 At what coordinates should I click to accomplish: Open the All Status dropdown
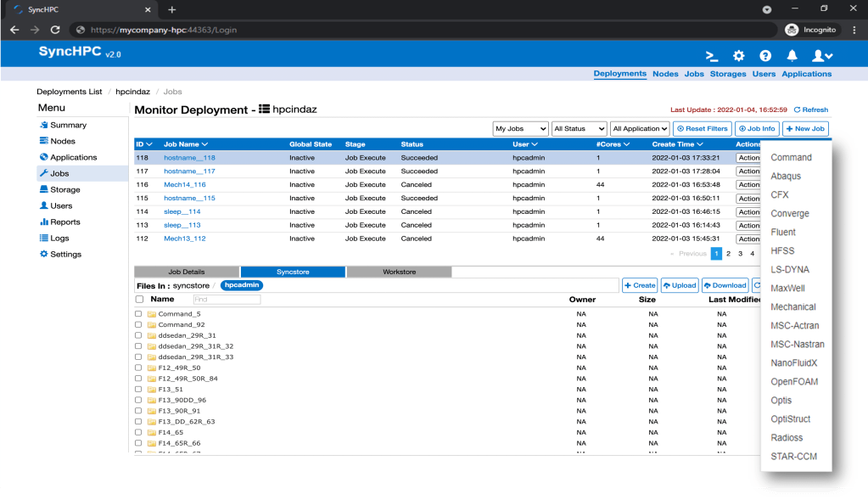coord(579,129)
